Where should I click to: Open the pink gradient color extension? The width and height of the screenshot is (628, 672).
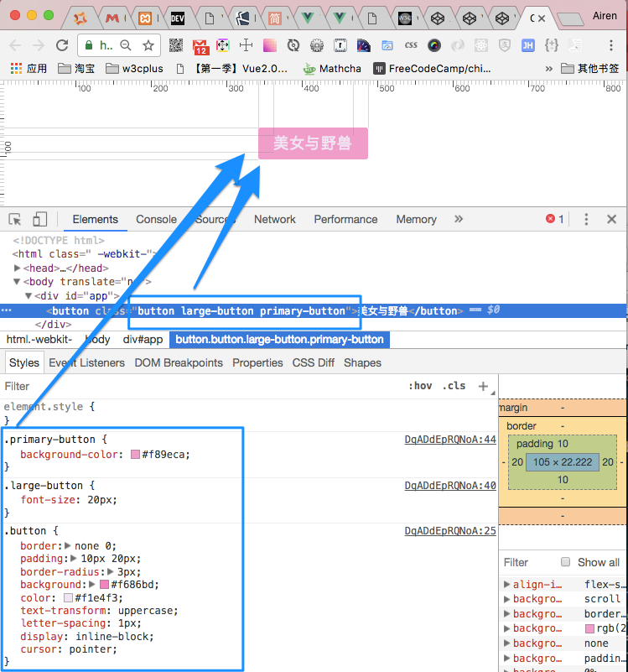[269, 45]
